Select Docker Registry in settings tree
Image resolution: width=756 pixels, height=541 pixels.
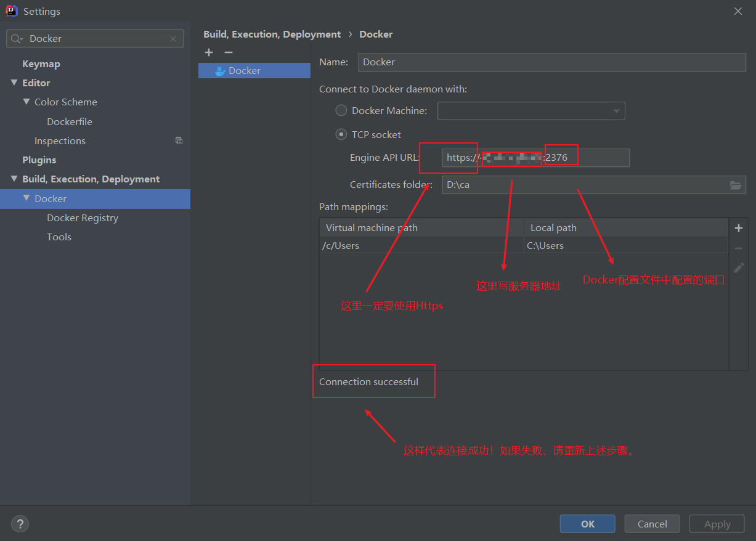[x=83, y=218]
